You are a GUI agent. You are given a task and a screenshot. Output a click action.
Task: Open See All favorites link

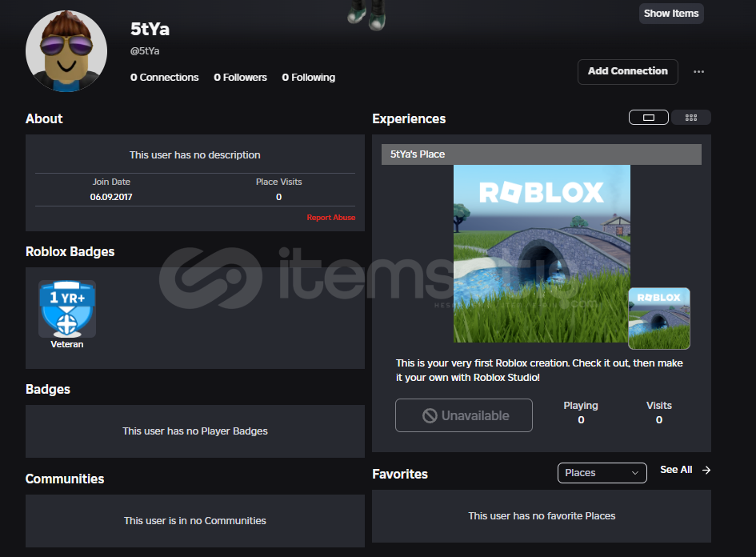(676, 471)
